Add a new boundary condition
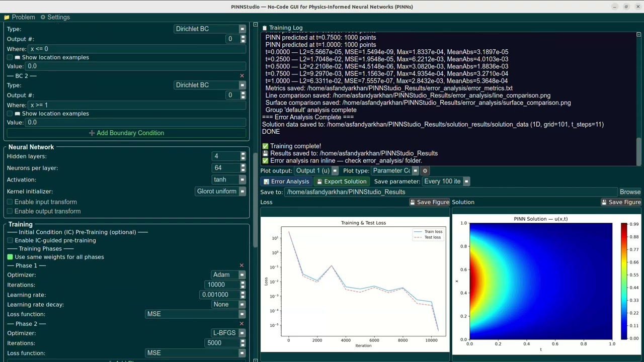 126,133
